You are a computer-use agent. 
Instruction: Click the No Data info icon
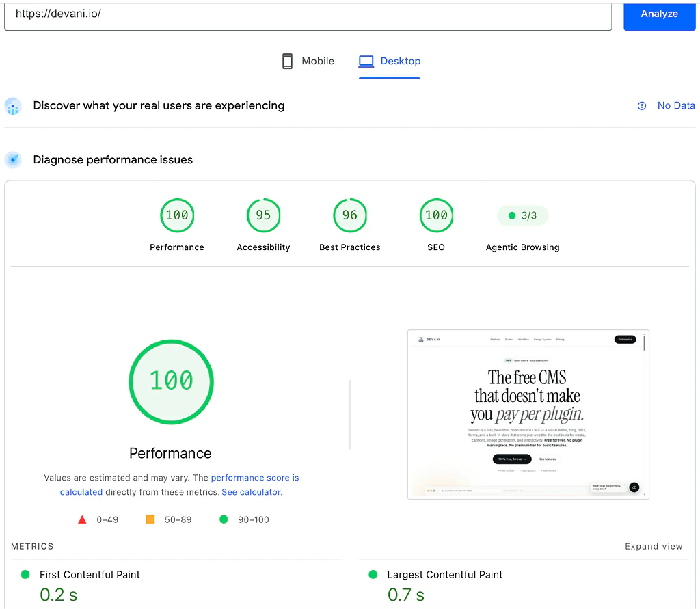coord(641,106)
